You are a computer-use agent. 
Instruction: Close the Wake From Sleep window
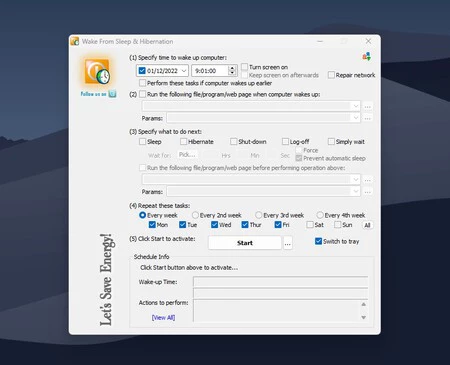coord(368,41)
